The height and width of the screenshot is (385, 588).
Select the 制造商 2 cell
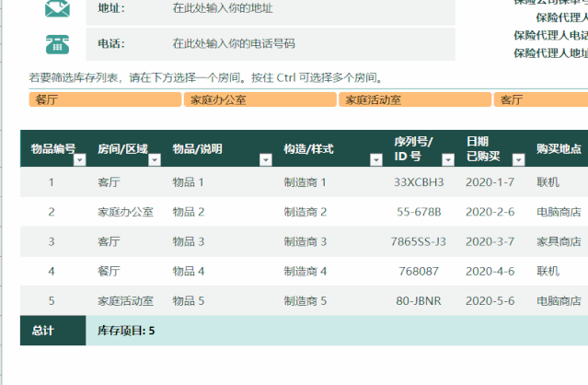coord(306,212)
